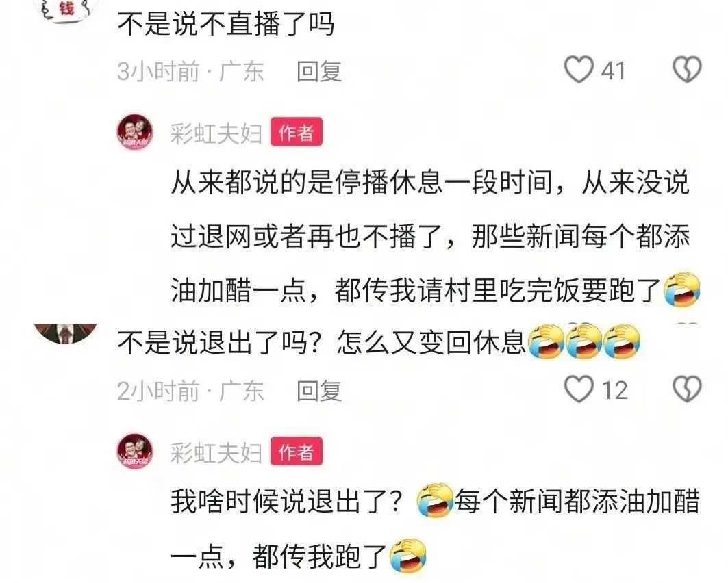Open first 彩虹夫妇 username link

point(216,133)
